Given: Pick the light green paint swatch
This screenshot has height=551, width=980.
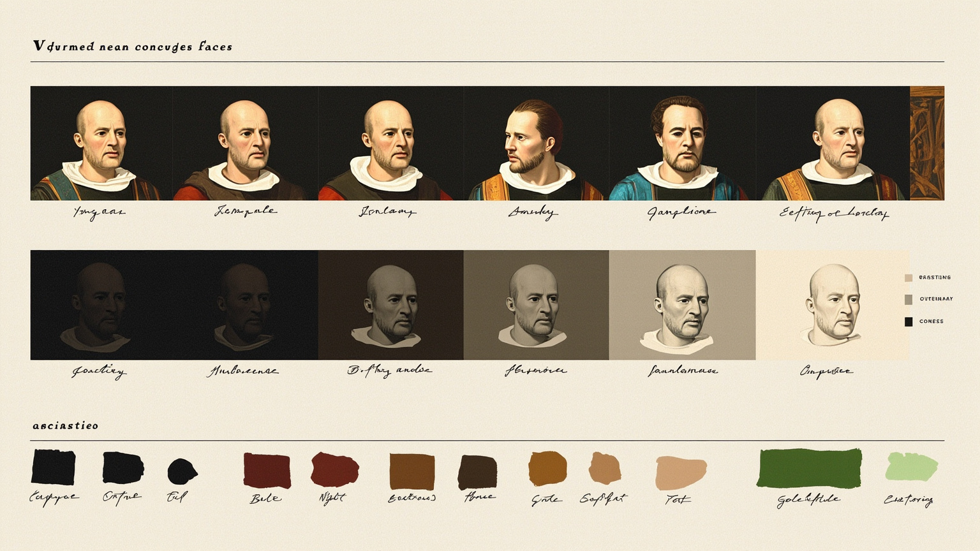Looking at the screenshot, I should coord(911,467).
